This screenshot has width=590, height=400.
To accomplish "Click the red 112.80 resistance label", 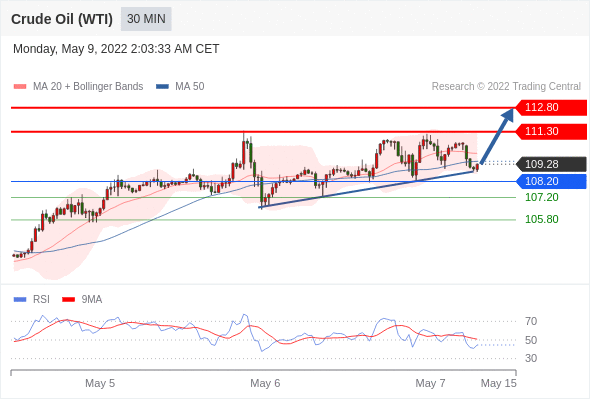I will click(x=551, y=108).
